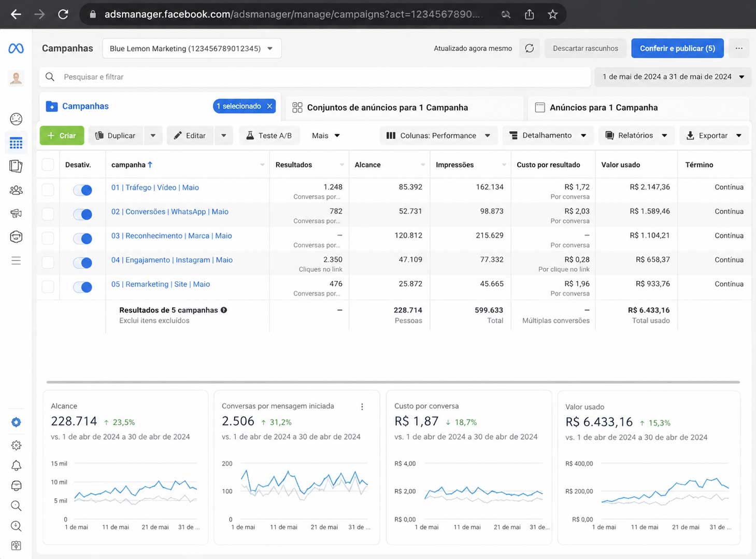Check the box for 05 Remarketing campaign row

[48, 286]
